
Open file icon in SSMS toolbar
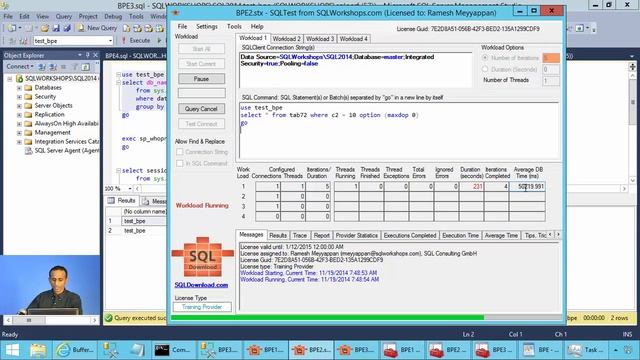coord(44,28)
